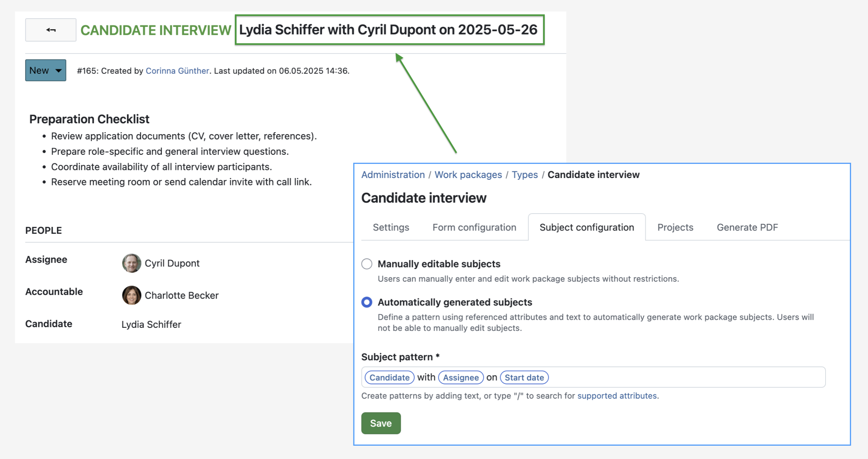This screenshot has width=868, height=459.
Task: Click the back arrow navigation icon
Action: (50, 30)
